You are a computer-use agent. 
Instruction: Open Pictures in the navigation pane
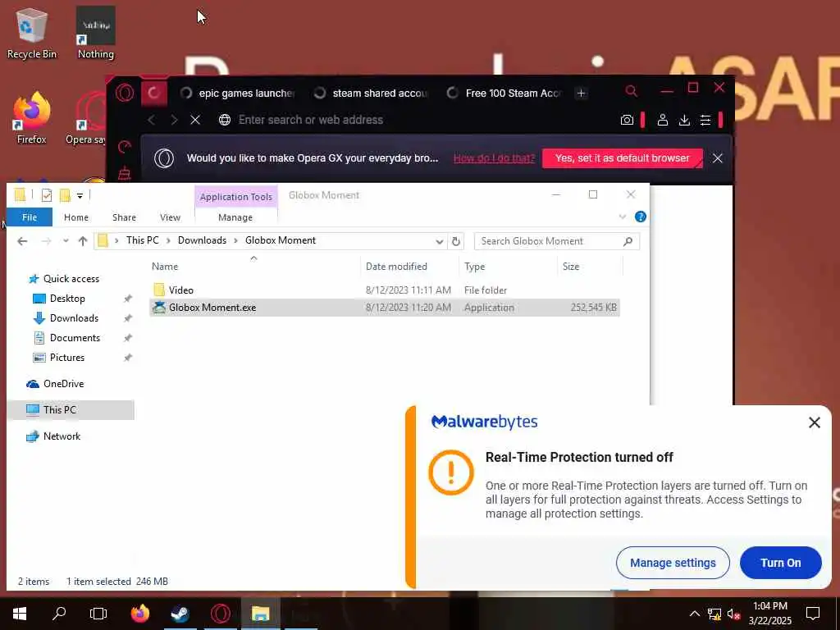coord(67,358)
